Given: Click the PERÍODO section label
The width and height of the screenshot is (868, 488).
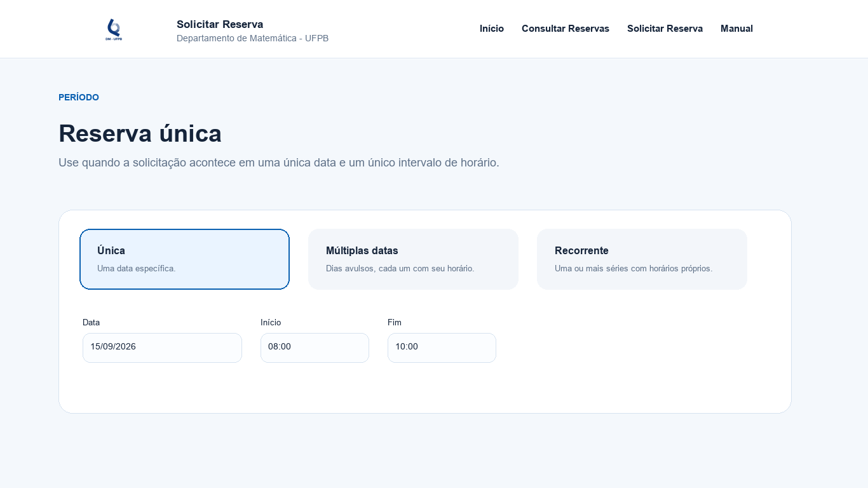Looking at the screenshot, I should click(x=79, y=97).
